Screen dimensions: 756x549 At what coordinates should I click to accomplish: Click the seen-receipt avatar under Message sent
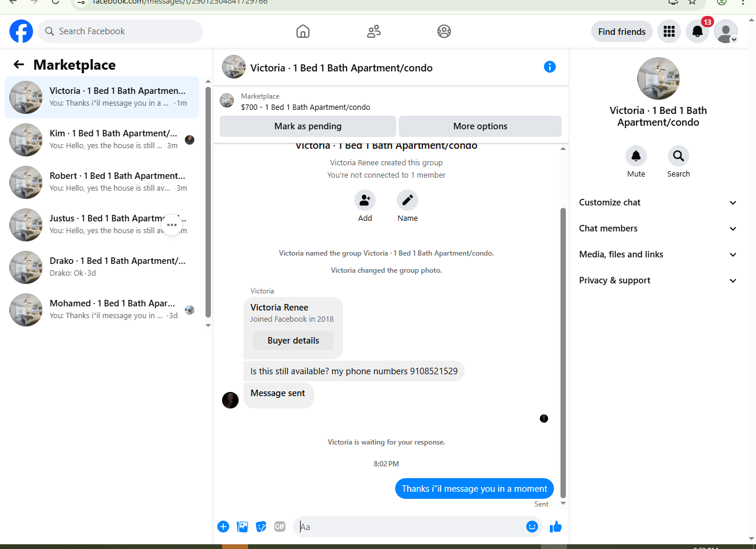544,419
